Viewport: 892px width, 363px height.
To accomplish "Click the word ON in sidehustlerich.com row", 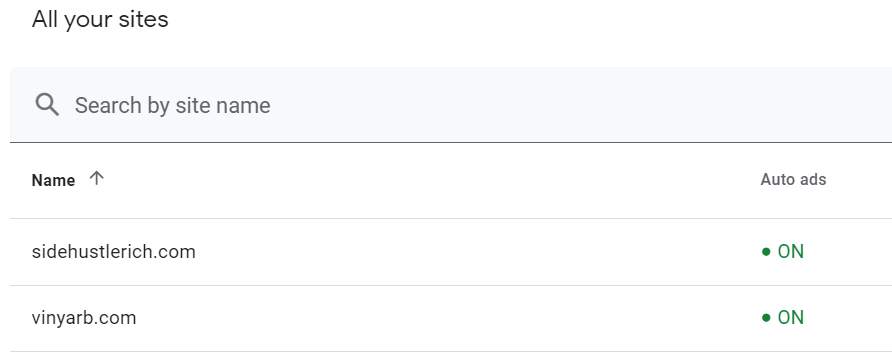I will (791, 251).
